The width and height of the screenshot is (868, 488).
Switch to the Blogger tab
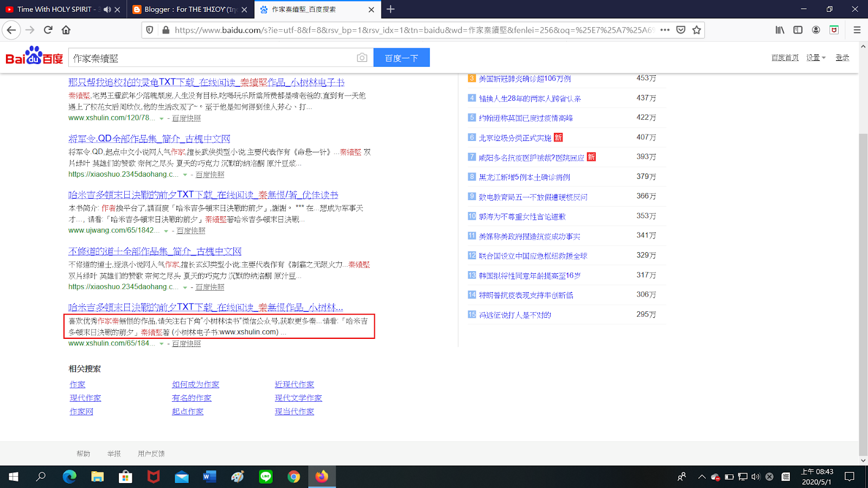(x=190, y=9)
